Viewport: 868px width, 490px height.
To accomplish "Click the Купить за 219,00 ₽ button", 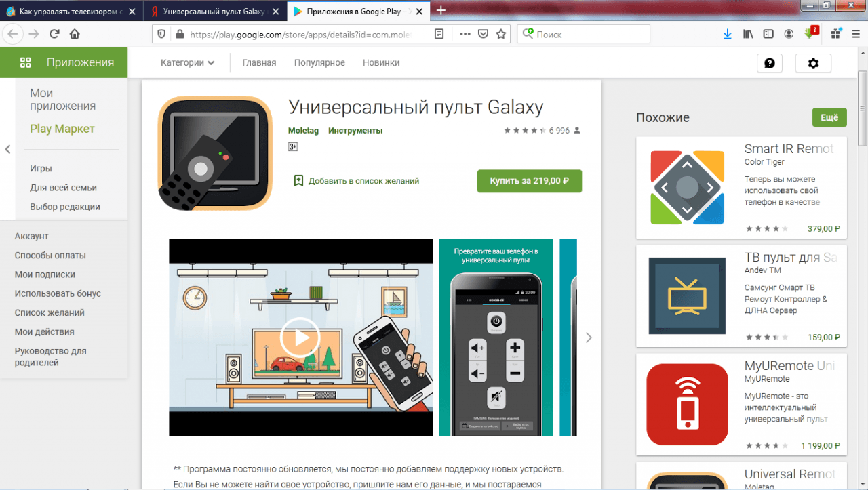I will pyautogui.click(x=529, y=181).
